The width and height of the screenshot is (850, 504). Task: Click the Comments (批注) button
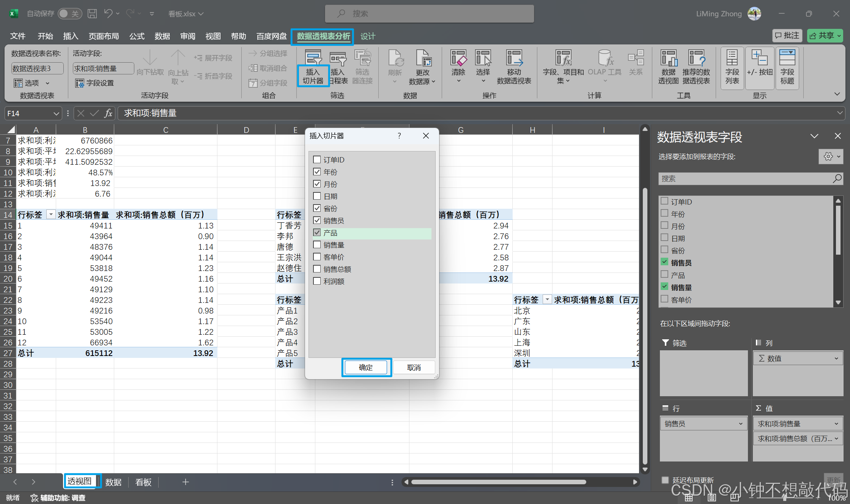click(x=787, y=35)
